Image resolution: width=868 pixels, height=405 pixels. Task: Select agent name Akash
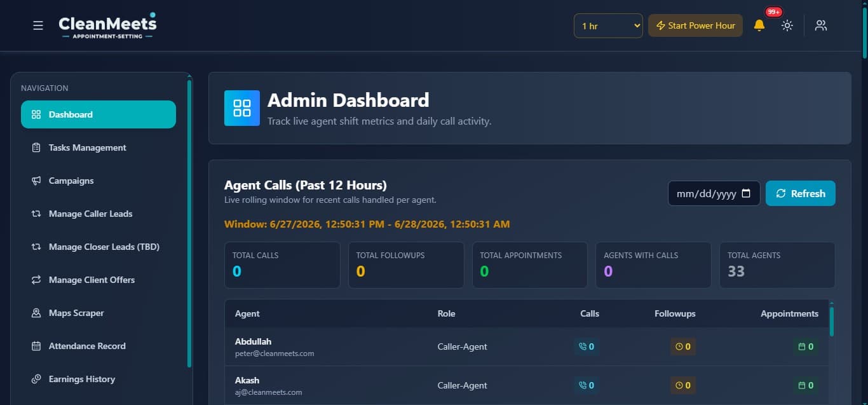click(248, 380)
